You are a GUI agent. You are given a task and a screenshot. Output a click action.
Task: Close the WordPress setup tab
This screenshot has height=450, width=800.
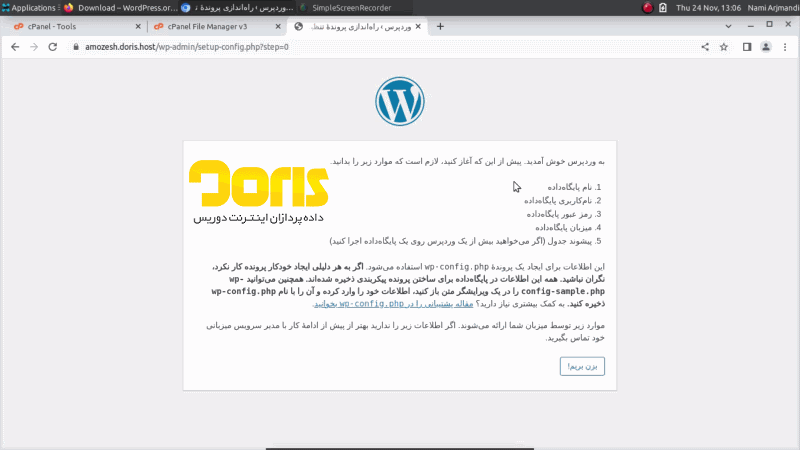click(x=418, y=27)
